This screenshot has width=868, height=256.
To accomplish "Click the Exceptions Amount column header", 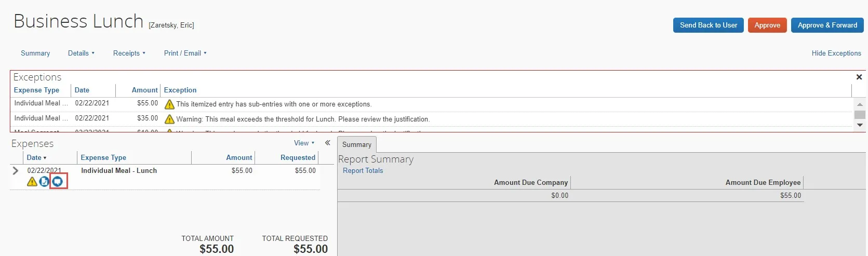I will [x=145, y=90].
